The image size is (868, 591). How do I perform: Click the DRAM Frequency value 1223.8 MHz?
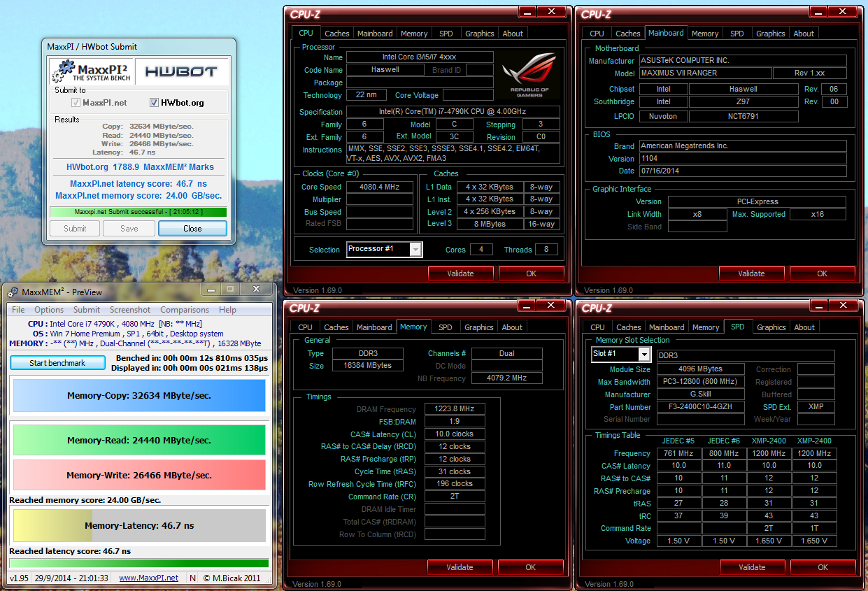(x=455, y=409)
